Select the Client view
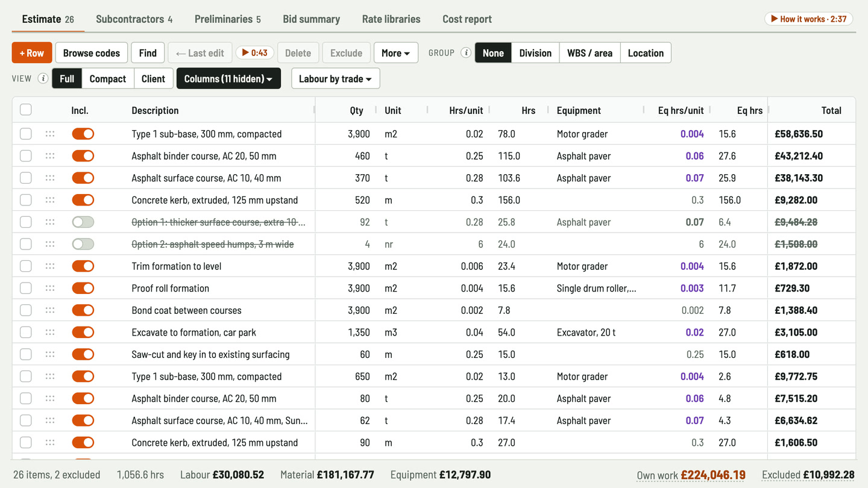The image size is (868, 488). click(153, 79)
